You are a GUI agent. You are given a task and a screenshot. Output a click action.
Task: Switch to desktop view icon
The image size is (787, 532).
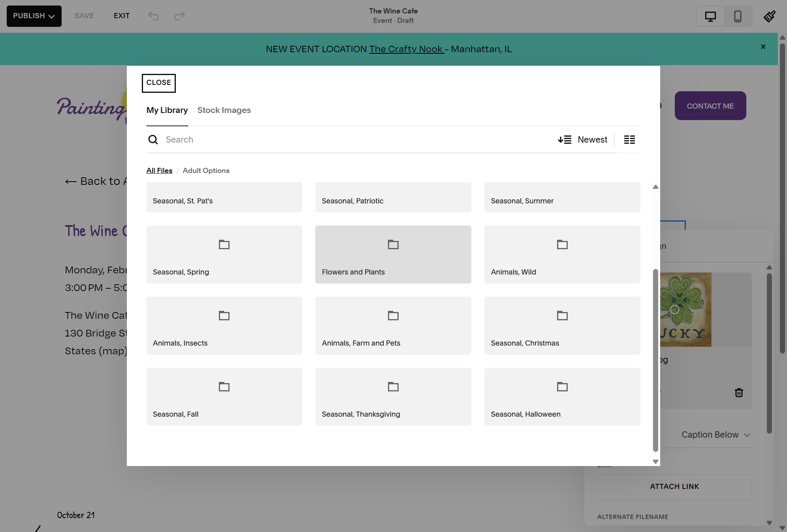pos(710,16)
